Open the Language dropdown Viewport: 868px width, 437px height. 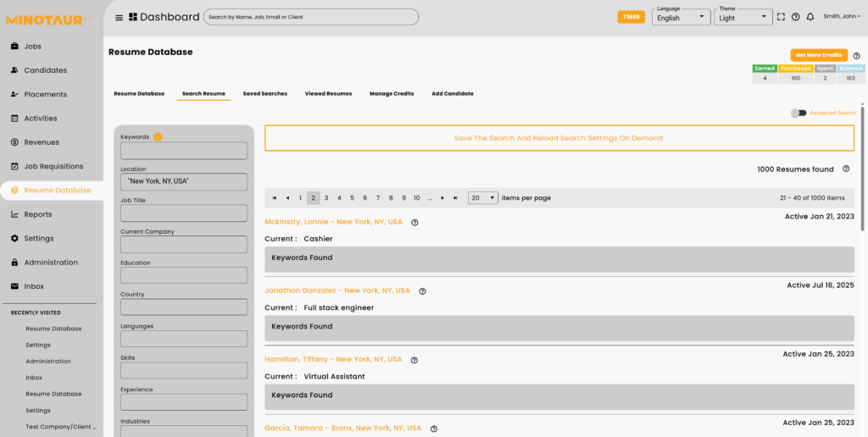[682, 17]
